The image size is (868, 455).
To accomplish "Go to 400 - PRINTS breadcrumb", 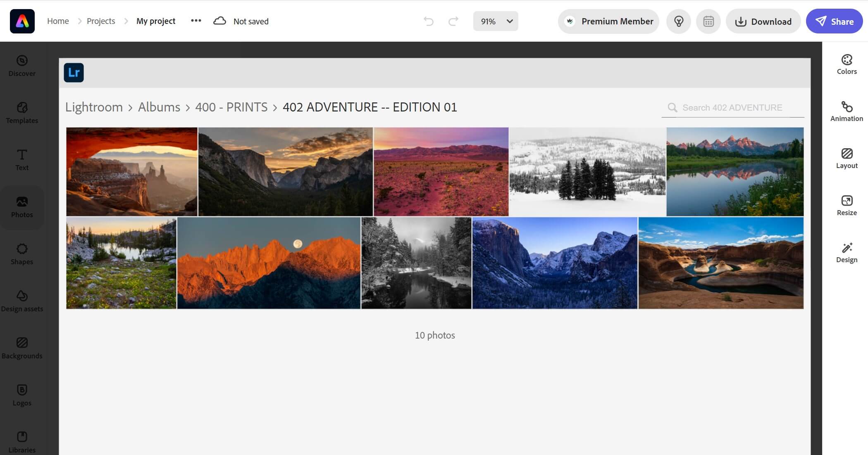I will (231, 107).
